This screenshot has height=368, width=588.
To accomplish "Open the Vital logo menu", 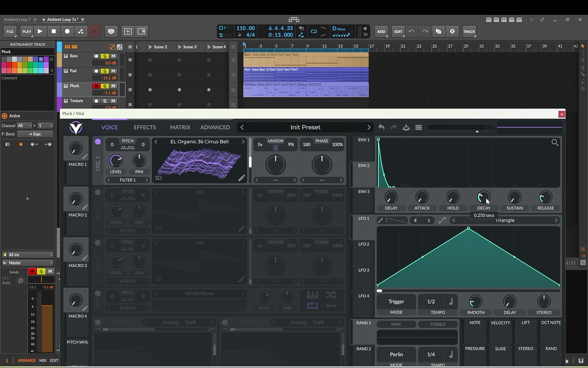I will (x=76, y=127).
